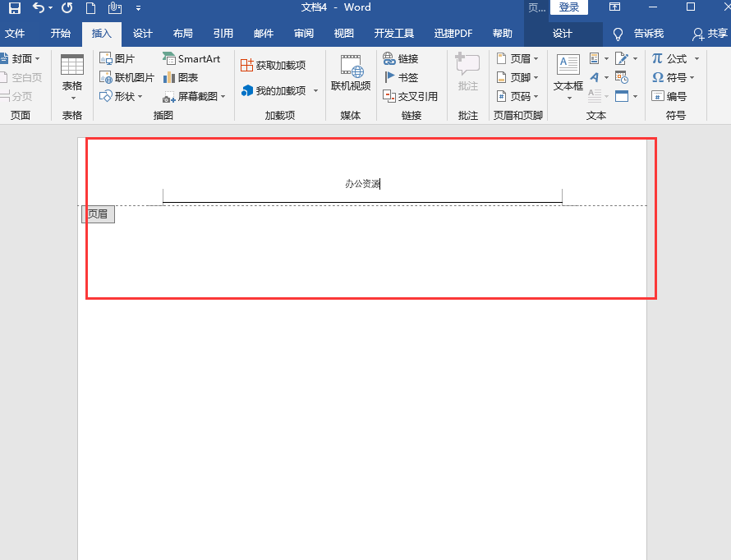Insert a chart using 图表
Screen dimensions: 731x560
coord(181,77)
